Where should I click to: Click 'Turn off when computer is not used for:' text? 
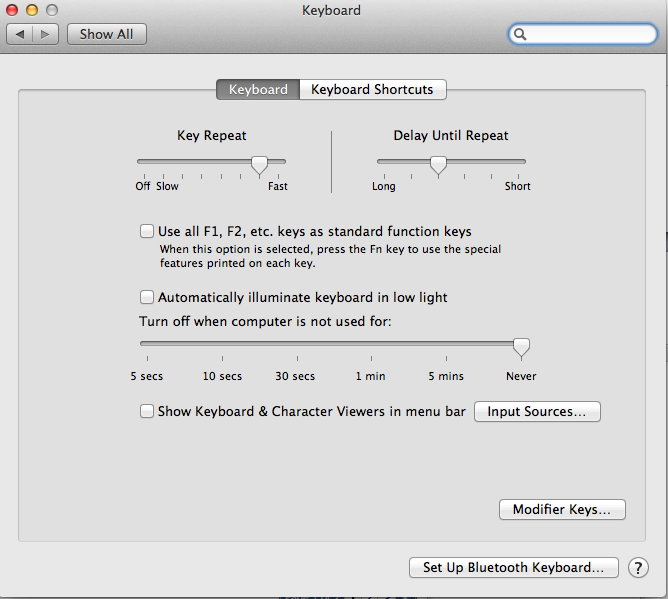coord(265,321)
